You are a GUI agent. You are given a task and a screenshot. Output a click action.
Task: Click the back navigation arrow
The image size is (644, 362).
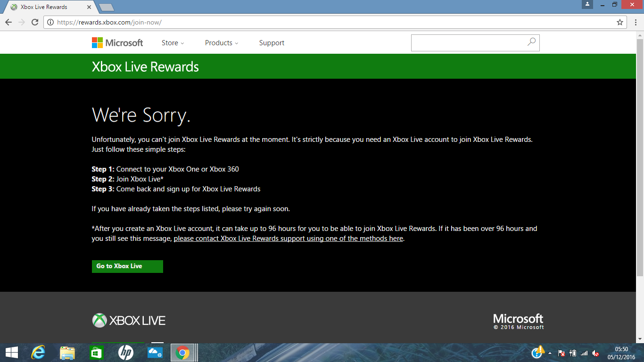tap(8, 22)
